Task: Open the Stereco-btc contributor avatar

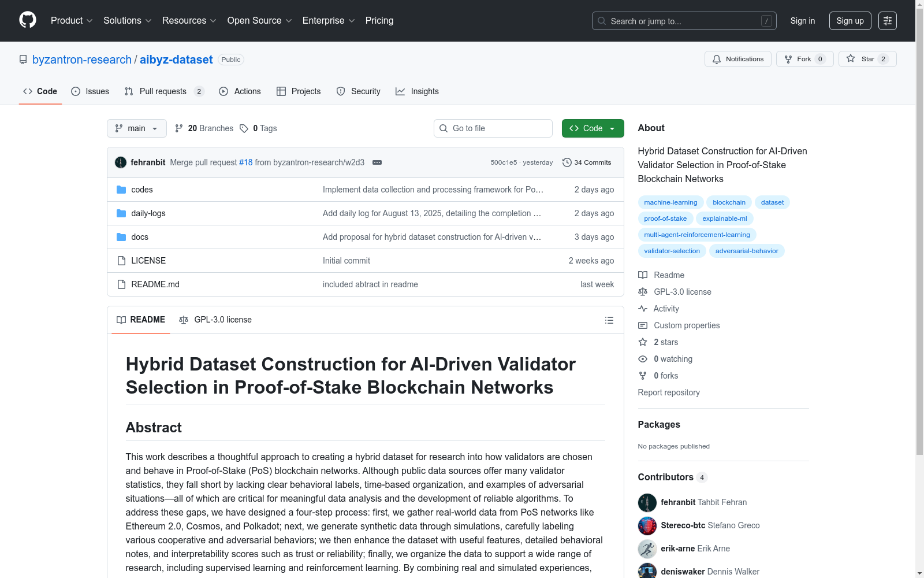Action: click(x=647, y=525)
